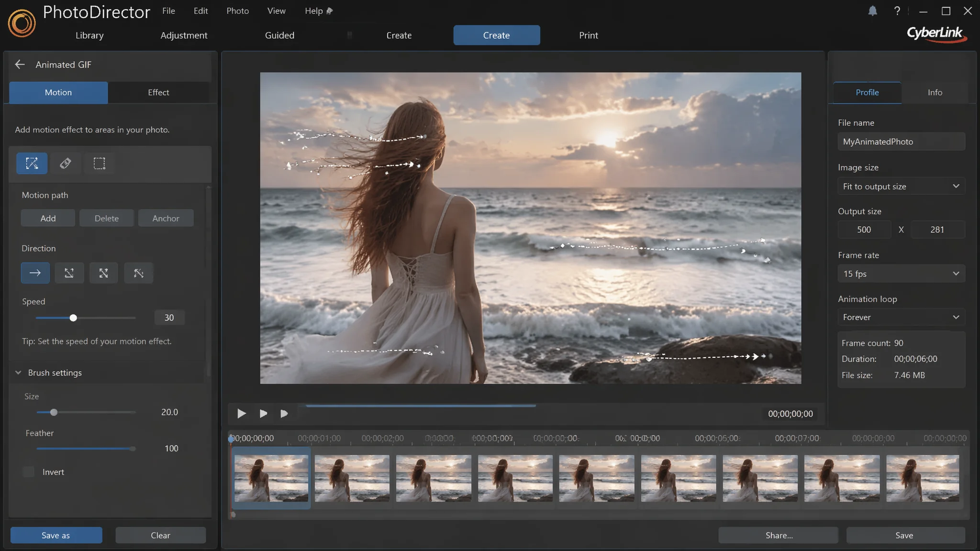The image size is (980, 551).
Task: Click the playhead at timeline start
Action: tap(231, 439)
